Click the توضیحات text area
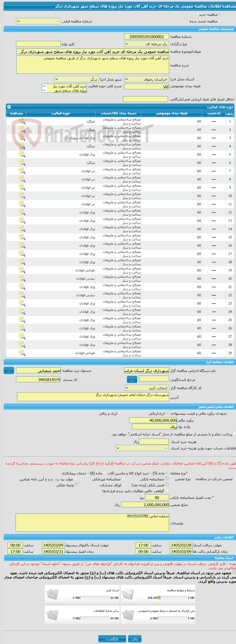Image resolution: width=236 pixels, height=644 pixels. (x=92, y=522)
